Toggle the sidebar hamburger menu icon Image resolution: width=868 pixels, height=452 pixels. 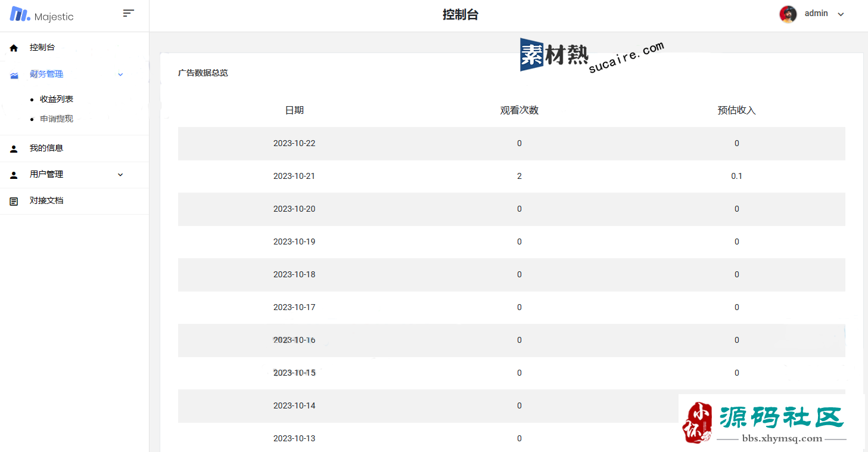128,13
